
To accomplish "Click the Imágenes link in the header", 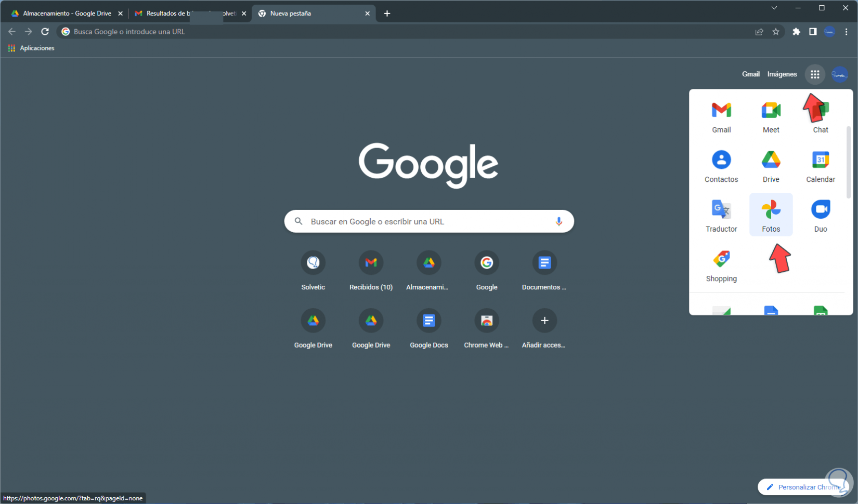I will (782, 74).
